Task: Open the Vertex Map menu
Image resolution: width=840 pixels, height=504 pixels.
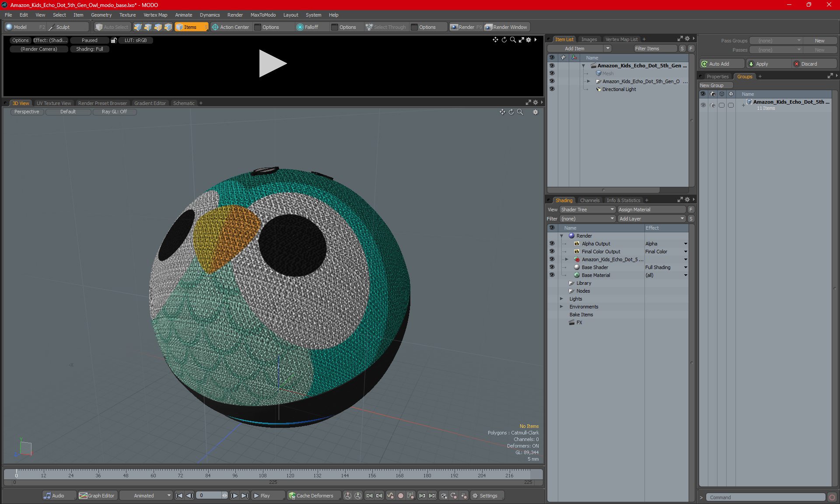Action: [155, 15]
